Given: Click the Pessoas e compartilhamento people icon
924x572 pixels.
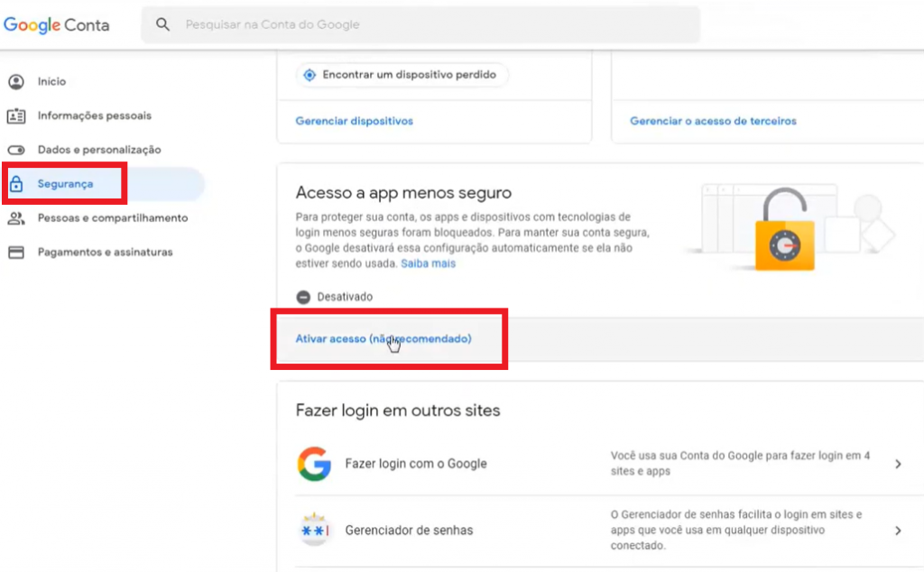Looking at the screenshot, I should tap(16, 218).
